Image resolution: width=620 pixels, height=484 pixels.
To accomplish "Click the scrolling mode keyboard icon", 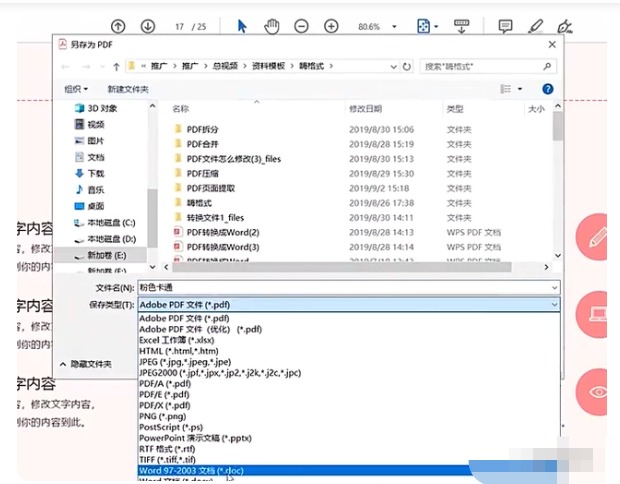I will pyautogui.click(x=461, y=26).
